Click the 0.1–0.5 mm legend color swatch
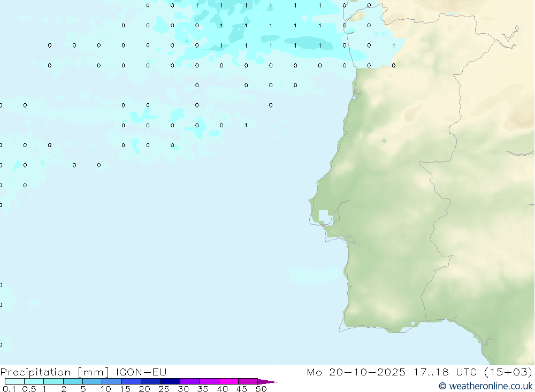Screen dimensions: 535x392 click(14, 381)
